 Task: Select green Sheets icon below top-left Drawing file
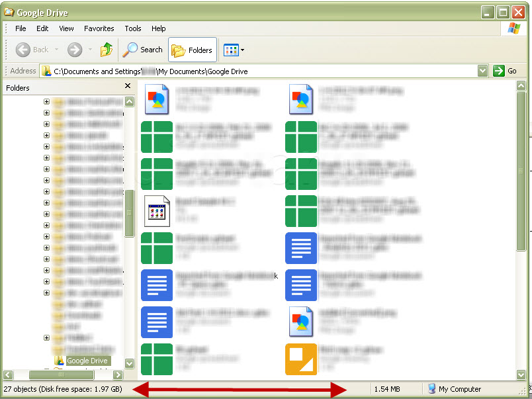click(x=156, y=137)
